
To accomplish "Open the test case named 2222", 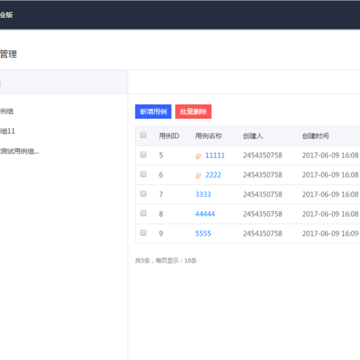I will click(213, 175).
